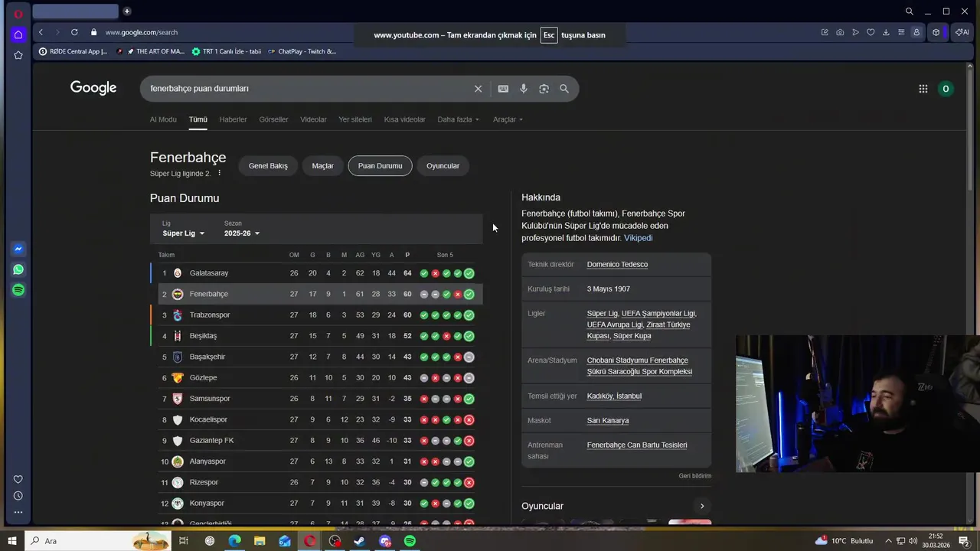
Task: Open the Opera sidebar home (speed dial) icon
Action: click(x=18, y=34)
